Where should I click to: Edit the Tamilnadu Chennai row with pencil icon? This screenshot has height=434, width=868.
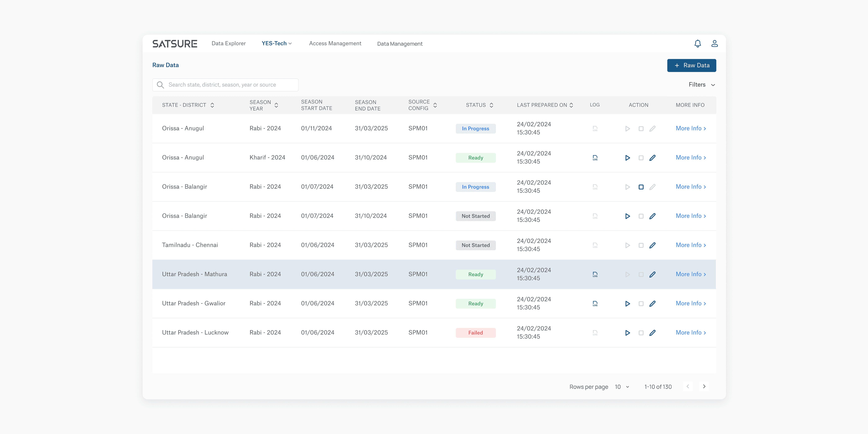tap(652, 245)
